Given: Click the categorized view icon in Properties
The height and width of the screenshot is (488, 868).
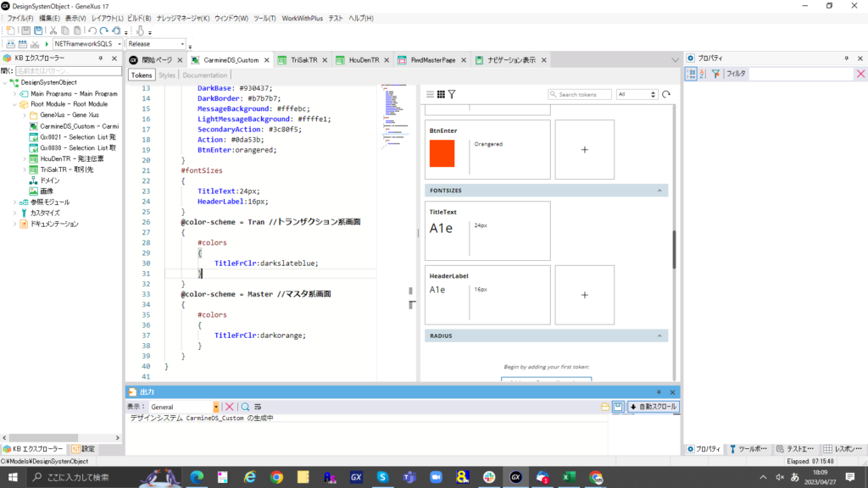Looking at the screenshot, I should pos(691,74).
